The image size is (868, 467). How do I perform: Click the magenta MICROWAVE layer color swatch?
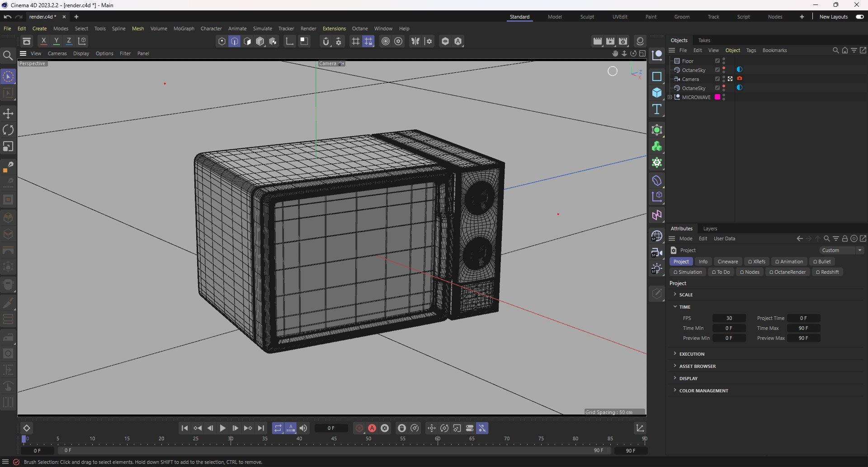click(x=717, y=97)
